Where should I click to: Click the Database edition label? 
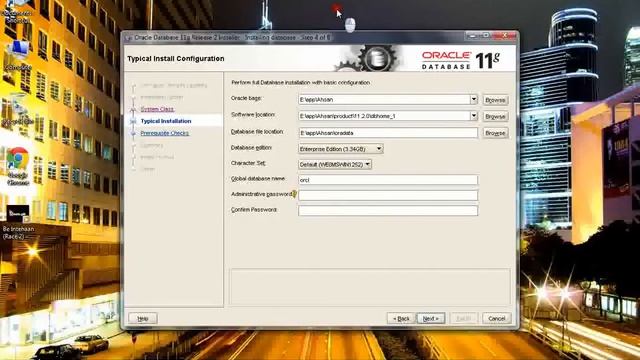coord(251,148)
